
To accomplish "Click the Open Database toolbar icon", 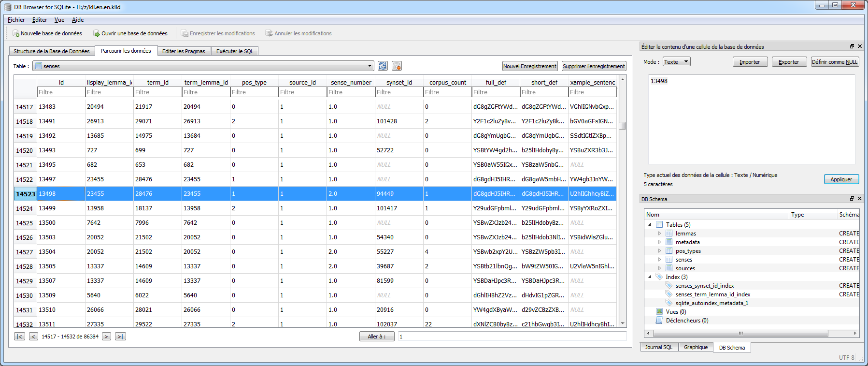I will coord(97,33).
